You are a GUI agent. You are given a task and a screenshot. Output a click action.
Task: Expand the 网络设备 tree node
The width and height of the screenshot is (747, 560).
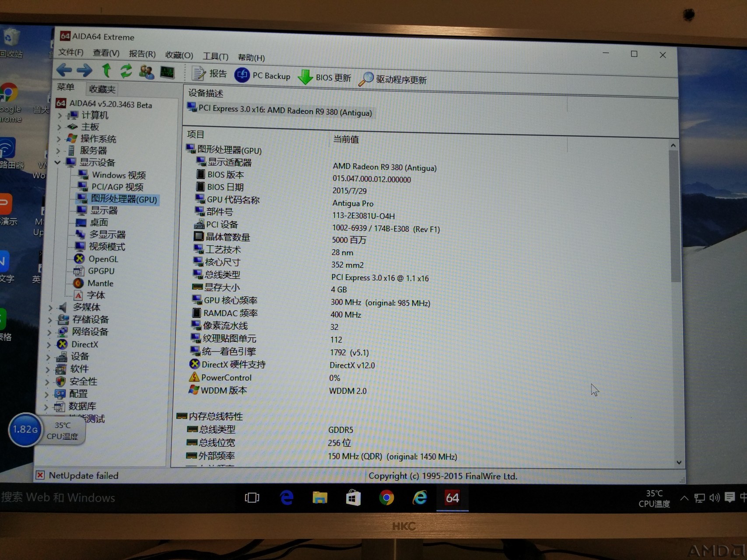(49, 332)
